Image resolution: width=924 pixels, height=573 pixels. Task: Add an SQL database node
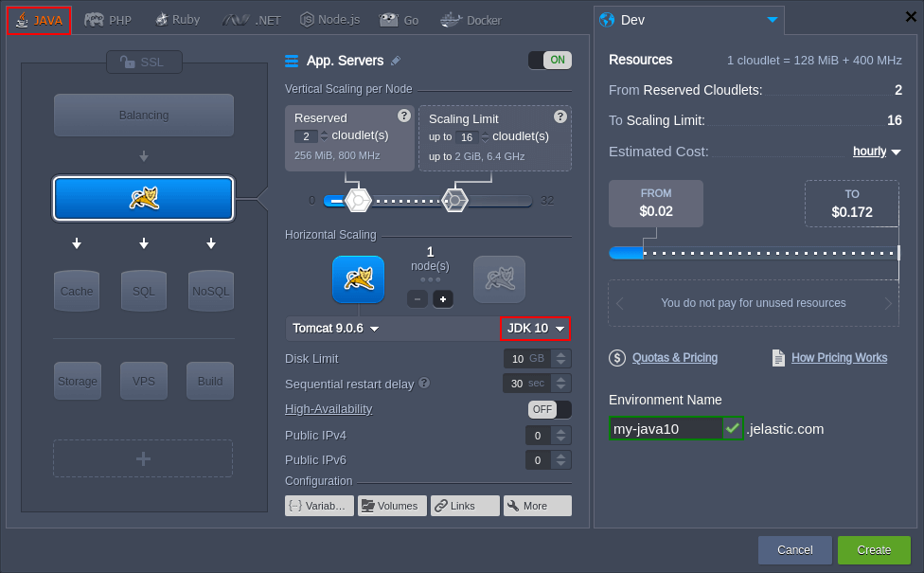[144, 291]
